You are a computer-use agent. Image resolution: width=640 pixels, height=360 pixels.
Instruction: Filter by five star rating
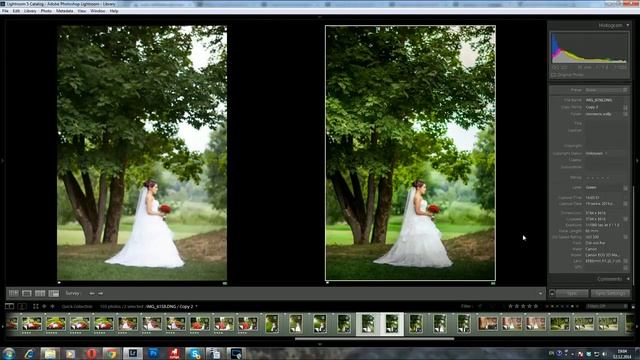(x=536, y=306)
